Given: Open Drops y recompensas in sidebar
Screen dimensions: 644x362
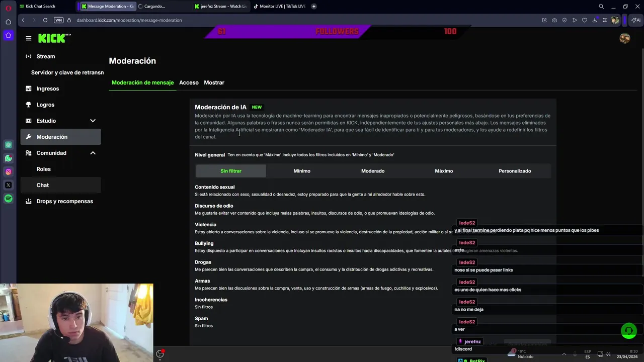Looking at the screenshot, I should pyautogui.click(x=60, y=201).
